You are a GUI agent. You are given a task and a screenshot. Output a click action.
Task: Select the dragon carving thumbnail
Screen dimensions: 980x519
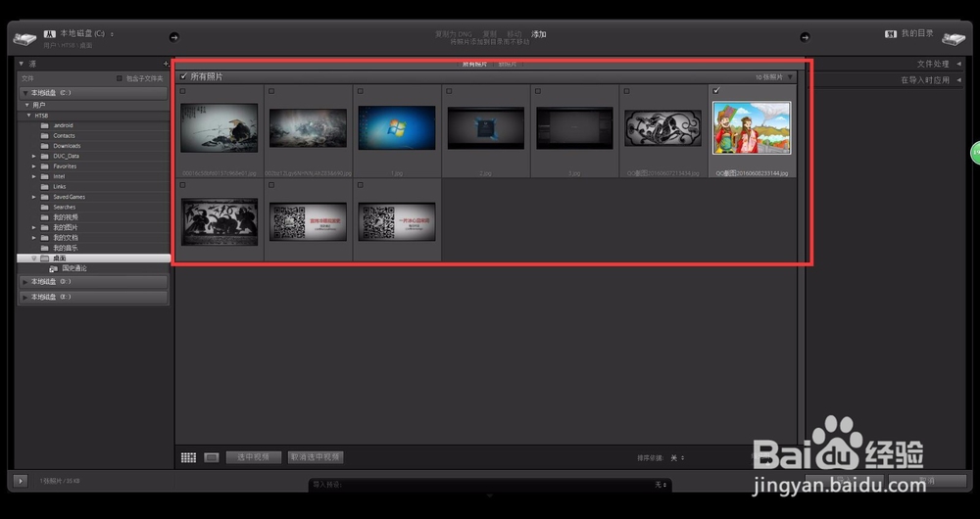pos(663,128)
